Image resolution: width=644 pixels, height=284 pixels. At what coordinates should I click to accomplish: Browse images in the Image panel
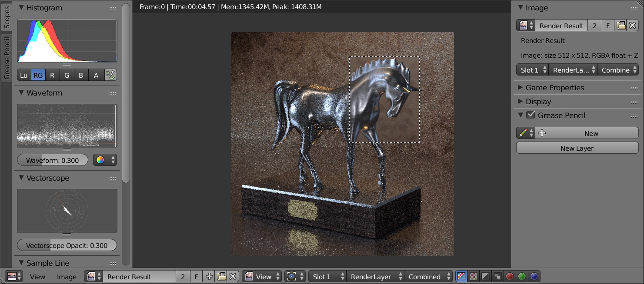click(526, 26)
